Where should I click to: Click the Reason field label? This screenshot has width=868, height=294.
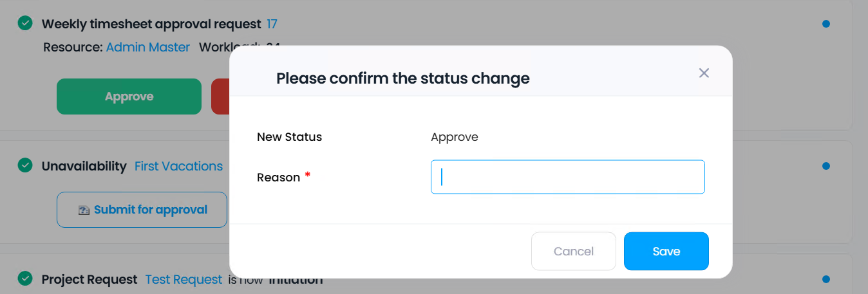tap(278, 178)
